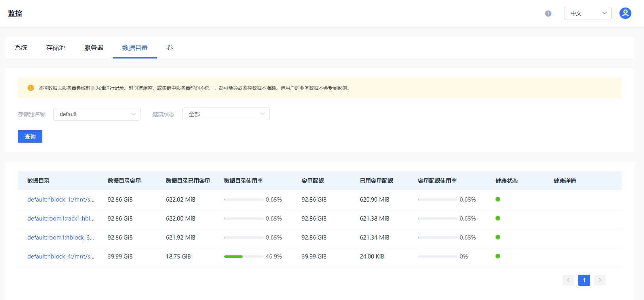
Task: Switch to the 存储池 tab
Action: click(x=56, y=48)
